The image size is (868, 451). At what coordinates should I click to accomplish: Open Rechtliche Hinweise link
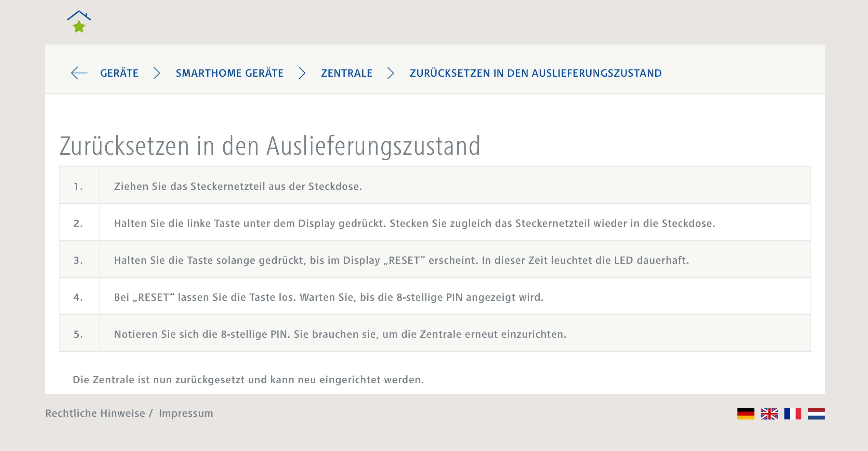[x=95, y=413]
